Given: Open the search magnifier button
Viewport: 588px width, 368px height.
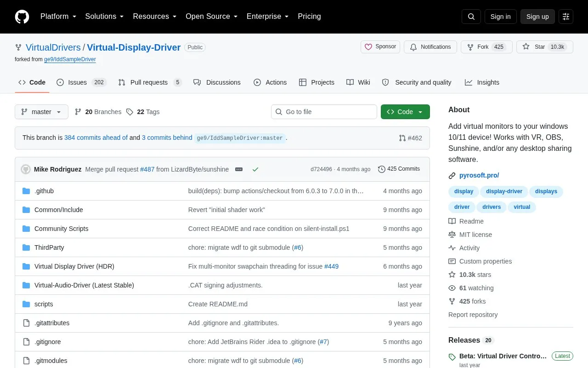Looking at the screenshot, I should coord(471,17).
